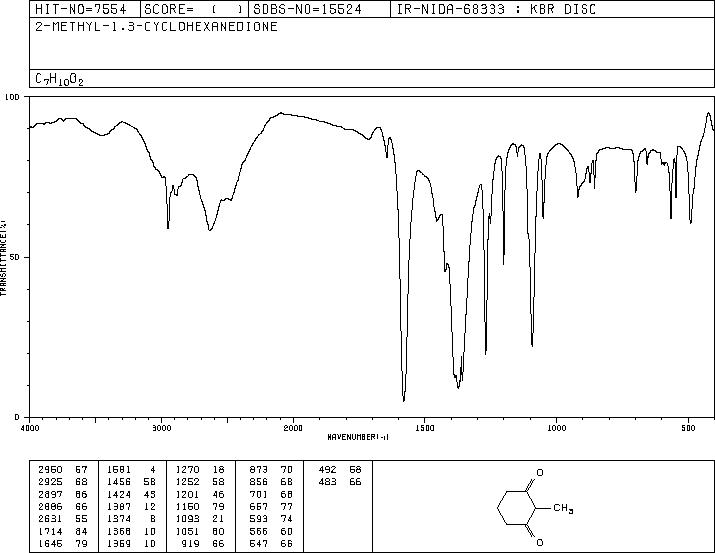Screen dimensions: 715x553
Task: Click the 1000 tick label on the x-axis
Action: [556, 428]
